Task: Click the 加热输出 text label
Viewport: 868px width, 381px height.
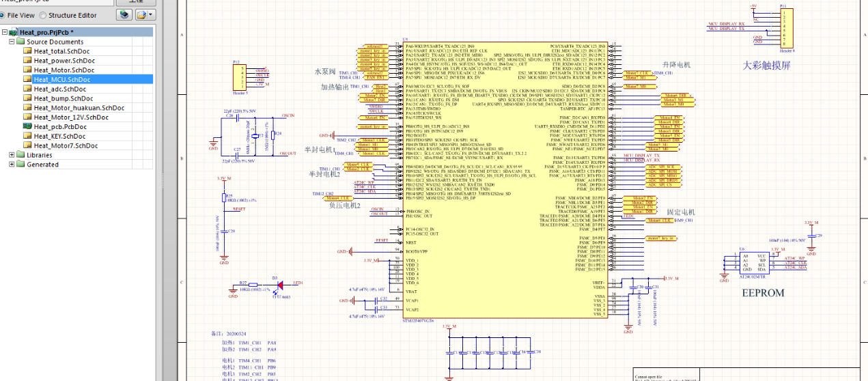Action: point(335,87)
